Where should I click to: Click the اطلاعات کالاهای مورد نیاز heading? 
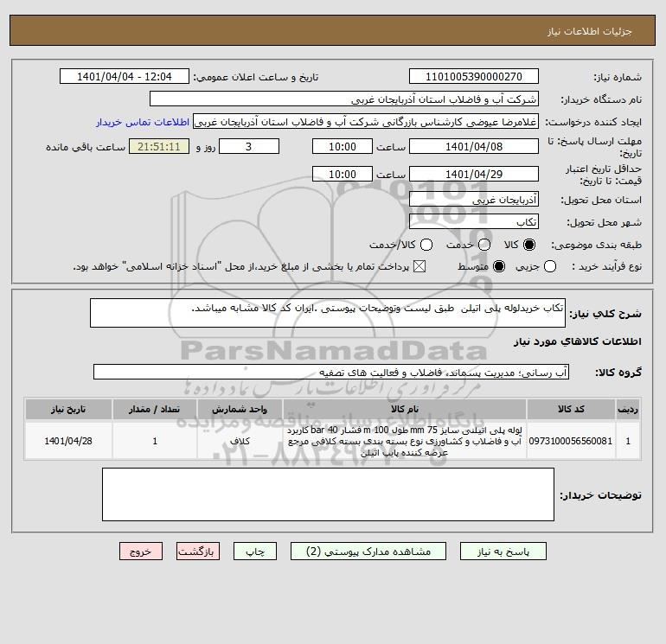pos(577,341)
